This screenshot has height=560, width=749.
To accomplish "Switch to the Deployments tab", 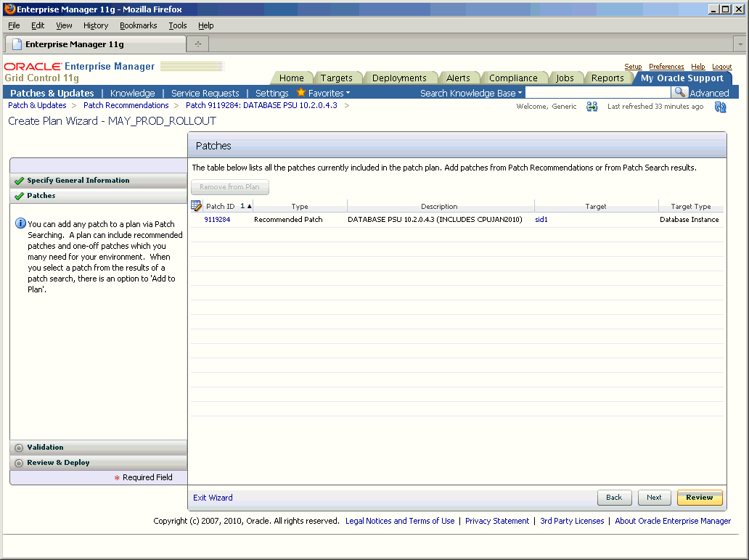I will point(399,78).
